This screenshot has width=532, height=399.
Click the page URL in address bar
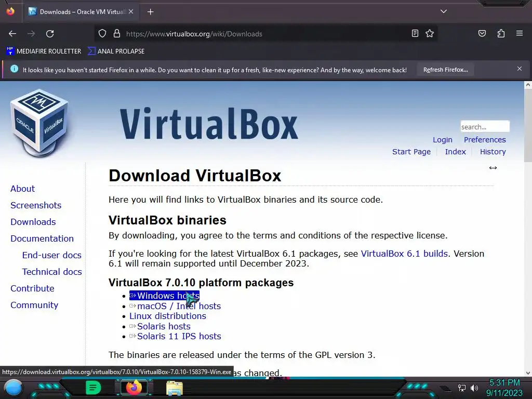(194, 34)
